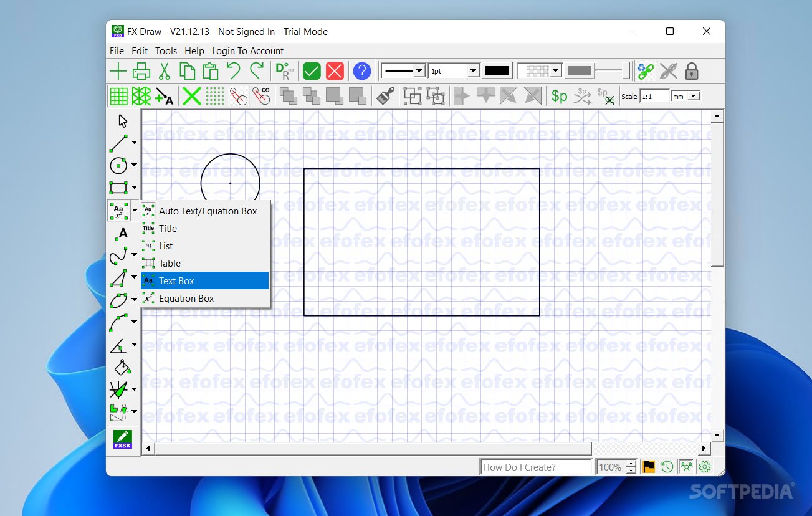Select the bold A text tool

123,233
